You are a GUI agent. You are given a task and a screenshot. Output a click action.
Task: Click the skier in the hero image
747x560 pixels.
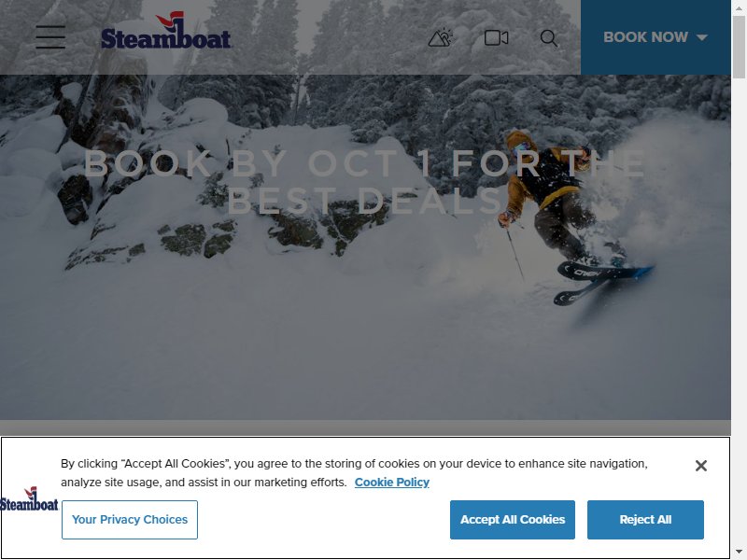[x=571, y=217]
